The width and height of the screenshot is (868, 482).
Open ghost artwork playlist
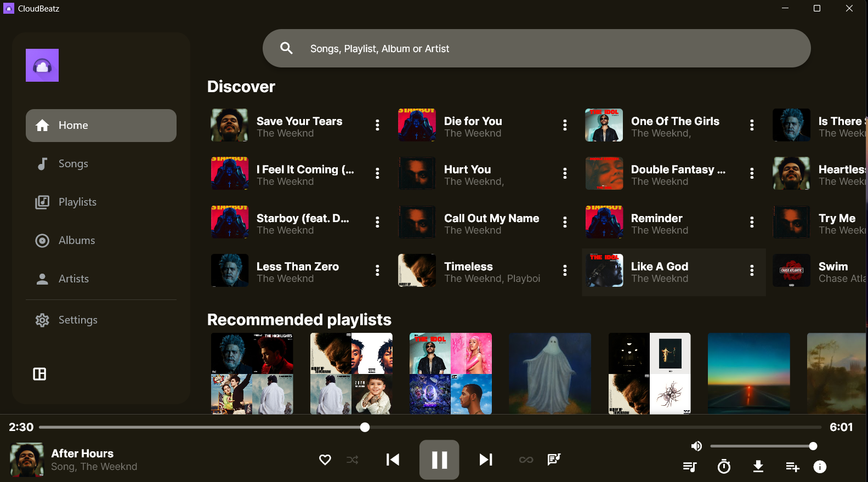550,373
